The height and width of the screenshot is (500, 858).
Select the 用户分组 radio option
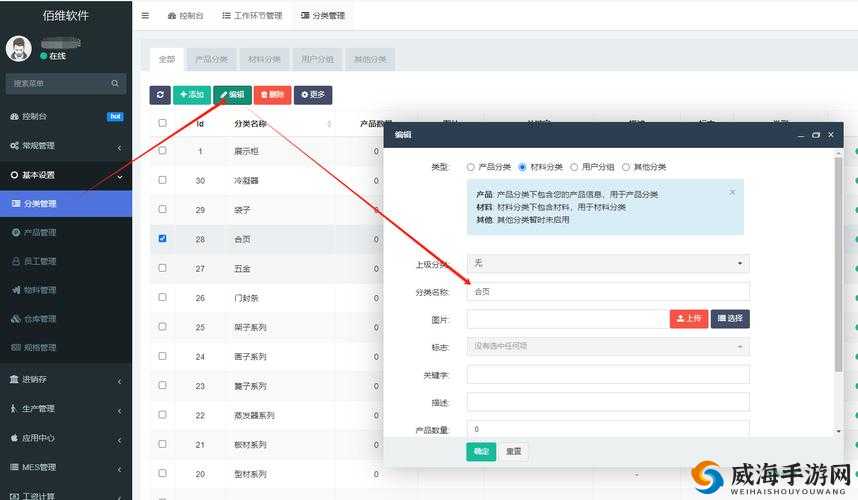574,167
